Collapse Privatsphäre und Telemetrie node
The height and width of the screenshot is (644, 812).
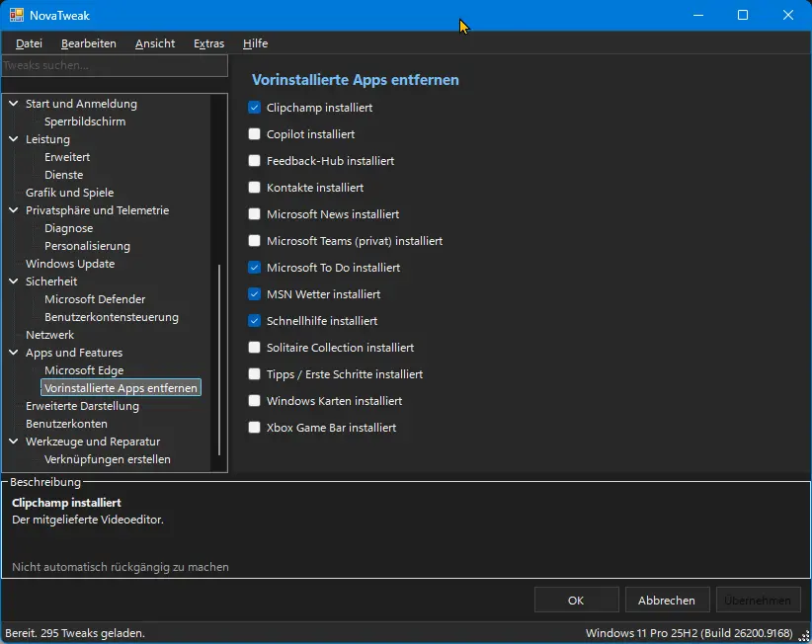click(14, 210)
